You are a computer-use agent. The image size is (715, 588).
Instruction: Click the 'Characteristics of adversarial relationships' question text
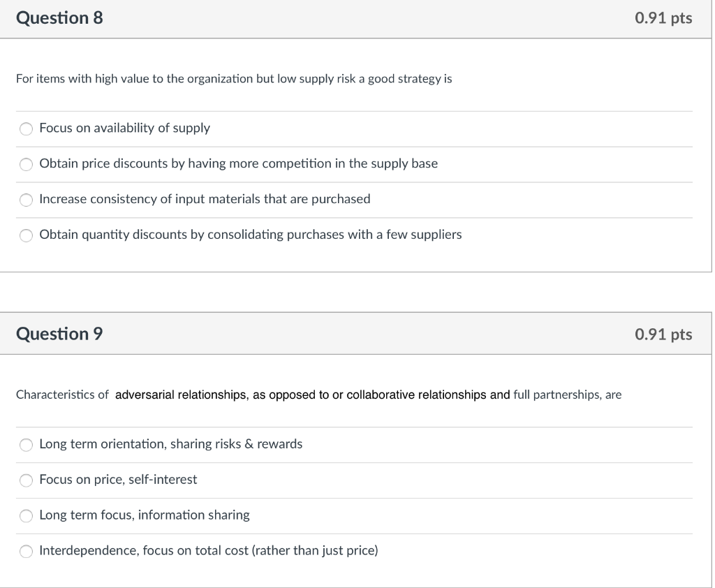(318, 395)
